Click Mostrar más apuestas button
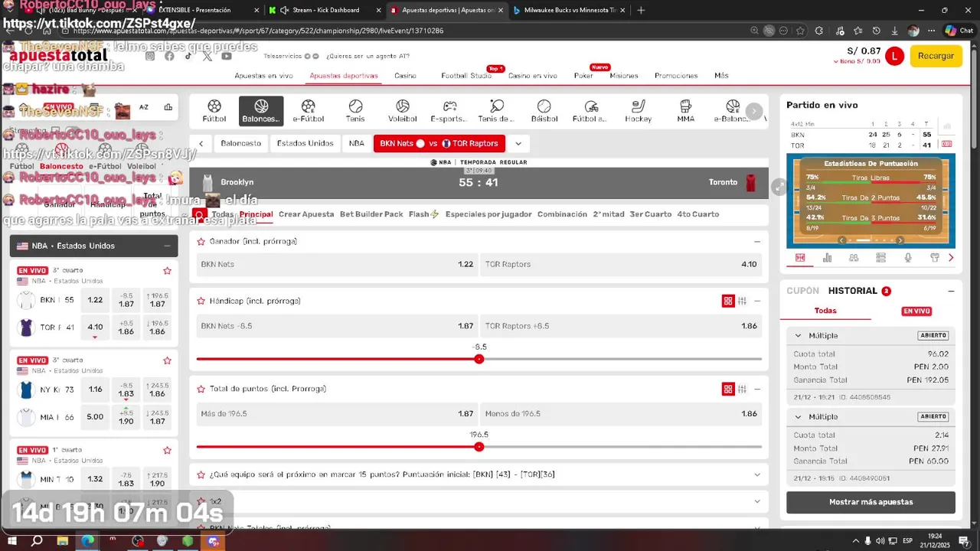980x551 pixels. pos(871,502)
